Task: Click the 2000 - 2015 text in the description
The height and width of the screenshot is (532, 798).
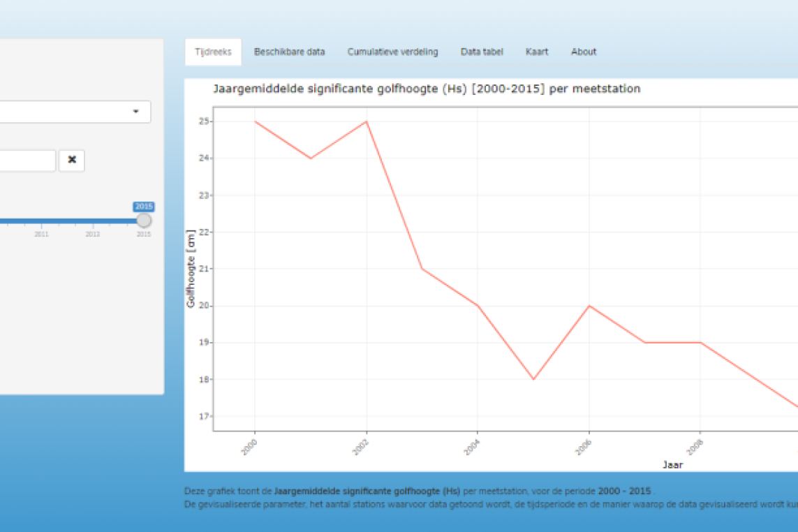Action: pos(624,492)
